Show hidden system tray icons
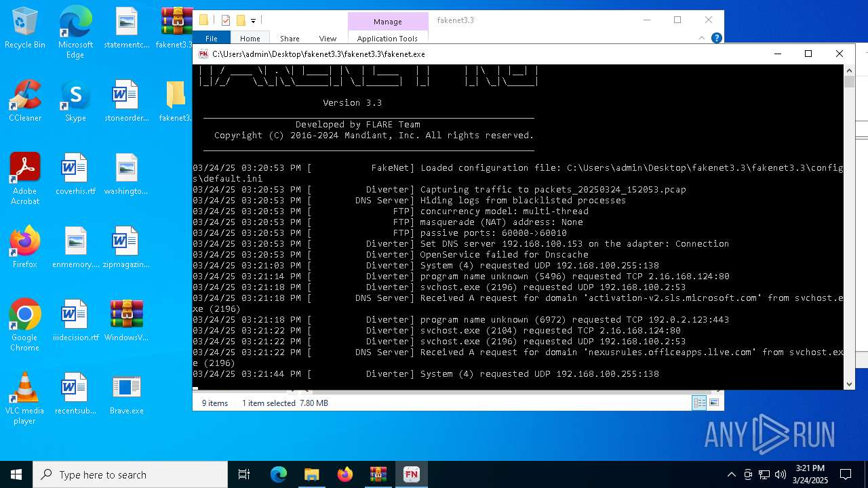The height and width of the screenshot is (488, 868). coord(731,474)
